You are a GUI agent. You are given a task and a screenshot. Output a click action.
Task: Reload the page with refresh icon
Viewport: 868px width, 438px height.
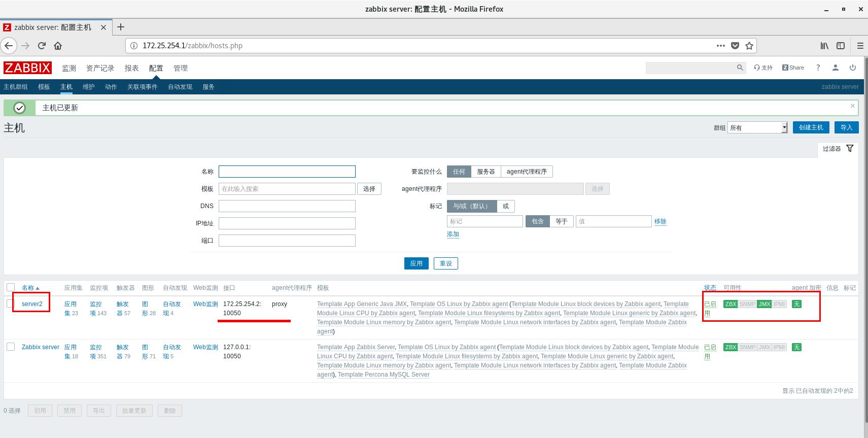click(x=42, y=46)
